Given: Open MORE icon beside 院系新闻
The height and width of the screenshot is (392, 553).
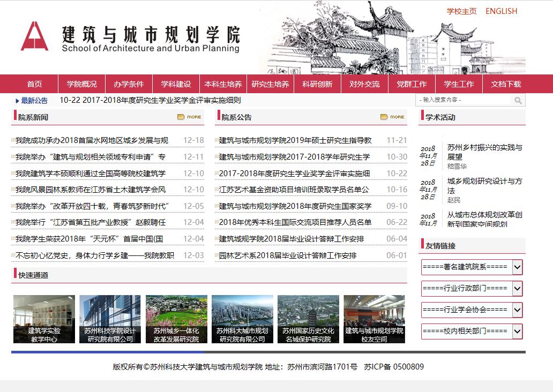Looking at the screenshot, I should click(189, 117).
